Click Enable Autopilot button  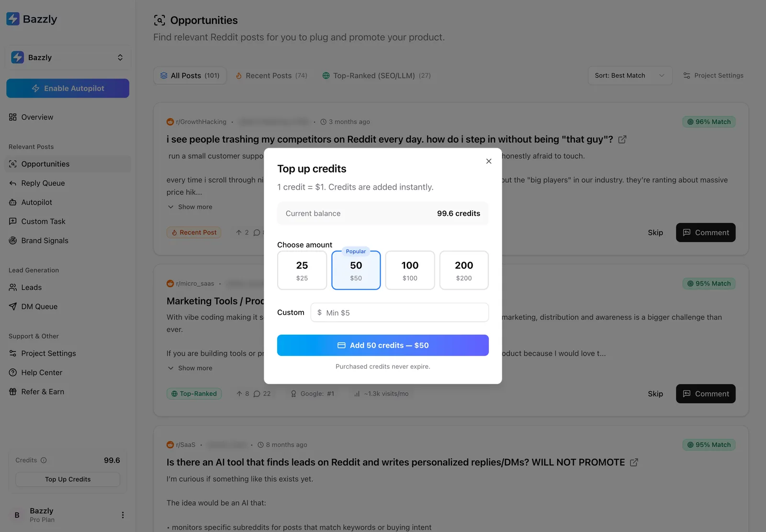(68, 89)
